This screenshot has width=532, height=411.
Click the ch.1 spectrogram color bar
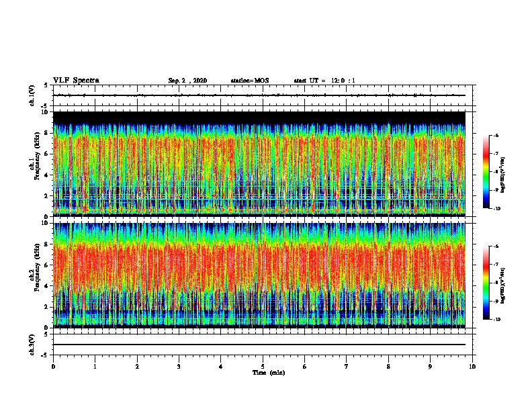coord(486,172)
